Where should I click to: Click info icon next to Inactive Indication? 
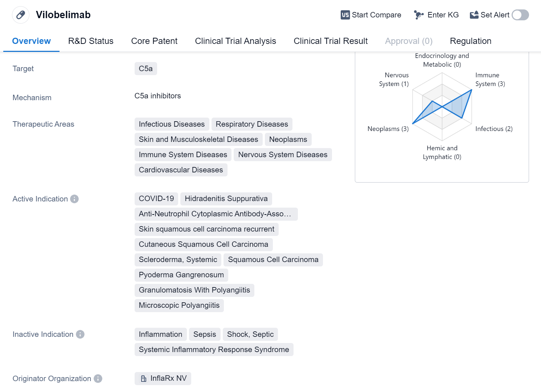[80, 334]
